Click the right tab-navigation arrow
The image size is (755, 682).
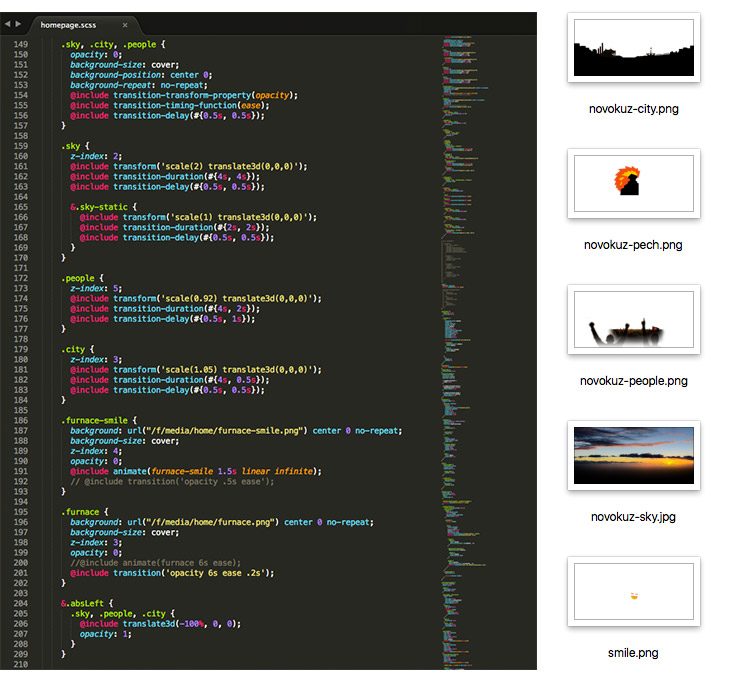[x=19, y=23]
